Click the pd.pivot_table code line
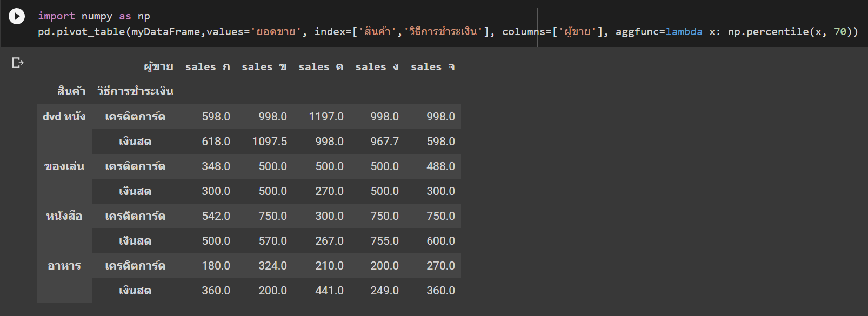Viewport: 868px width, 316px height. (x=448, y=32)
